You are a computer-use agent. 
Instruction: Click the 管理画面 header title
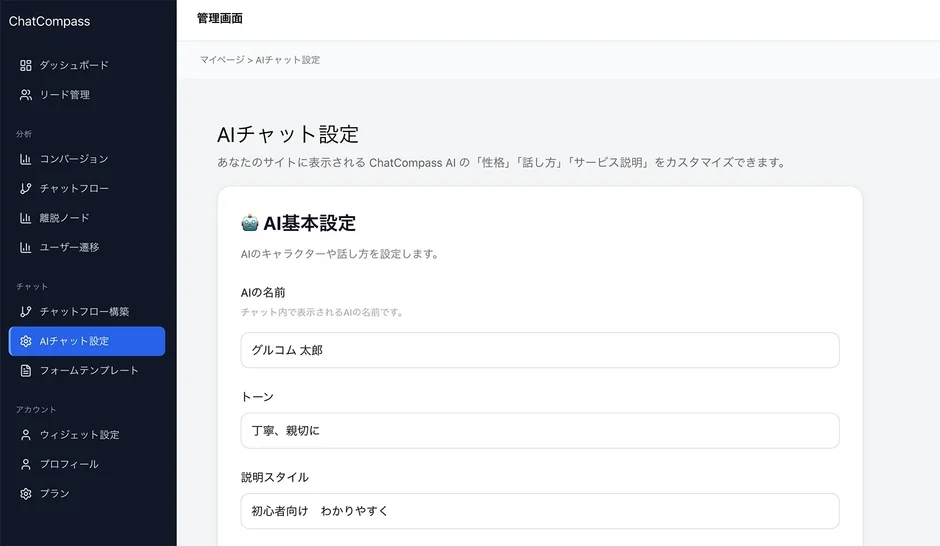tap(219, 19)
